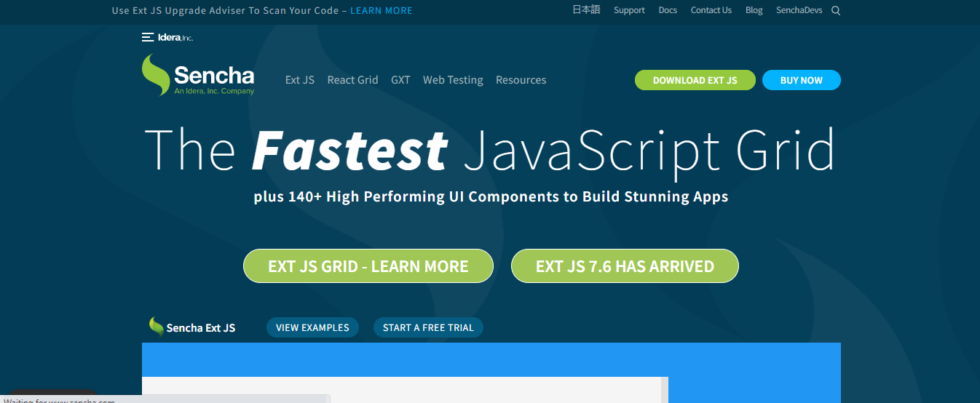Open the Web Testing menu

coord(453,80)
